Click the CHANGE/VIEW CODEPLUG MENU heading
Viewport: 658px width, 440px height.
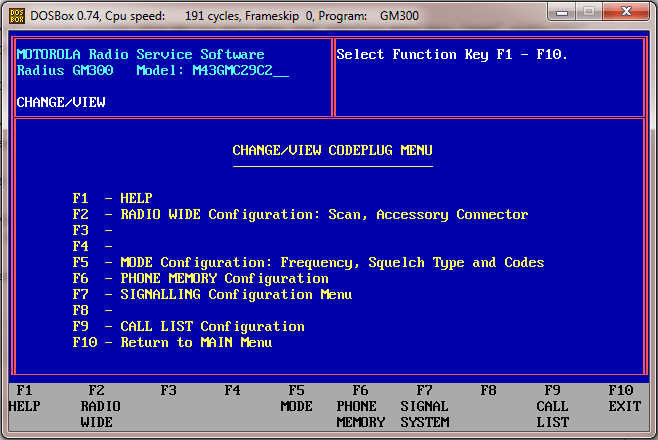tap(332, 151)
